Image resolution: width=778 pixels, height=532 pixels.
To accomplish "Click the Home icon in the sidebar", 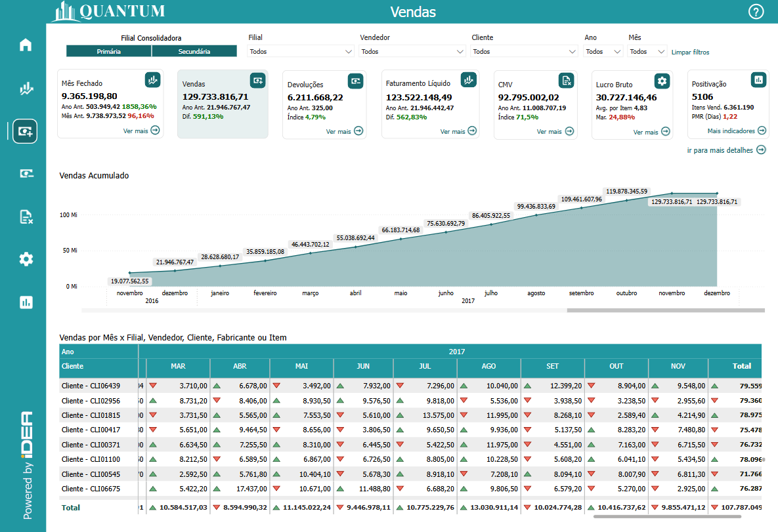I will (26, 45).
